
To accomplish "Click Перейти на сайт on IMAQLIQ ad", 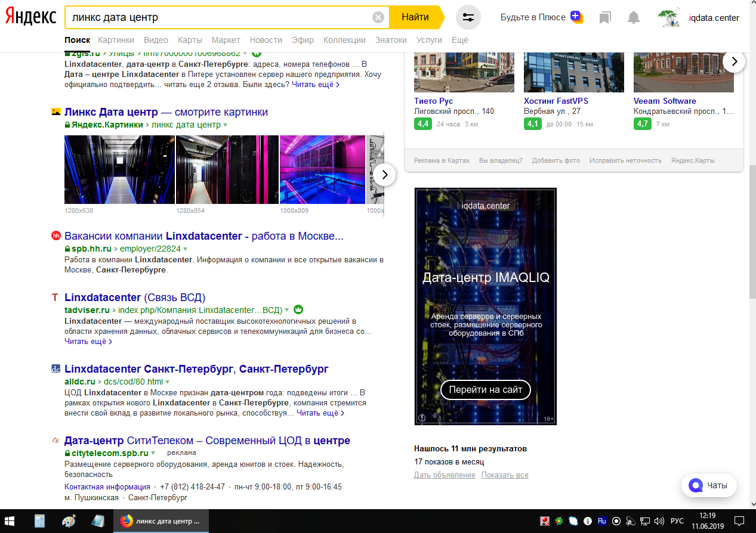I will (x=486, y=390).
